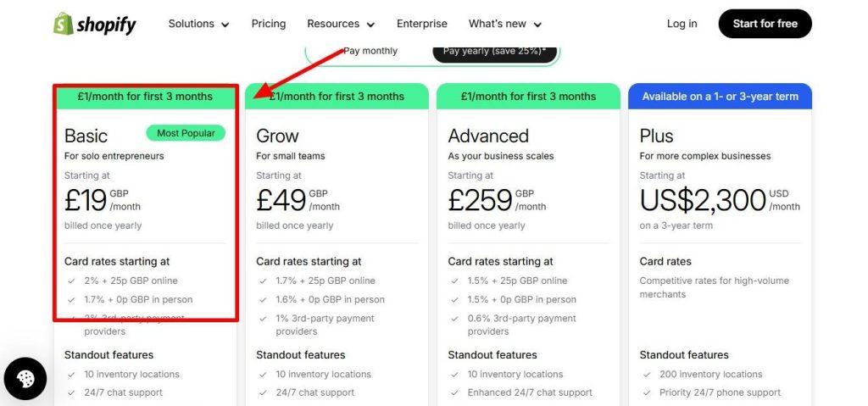Screen dimensions: 868x406
Task: Click the Basic plan heading
Action: click(x=86, y=136)
